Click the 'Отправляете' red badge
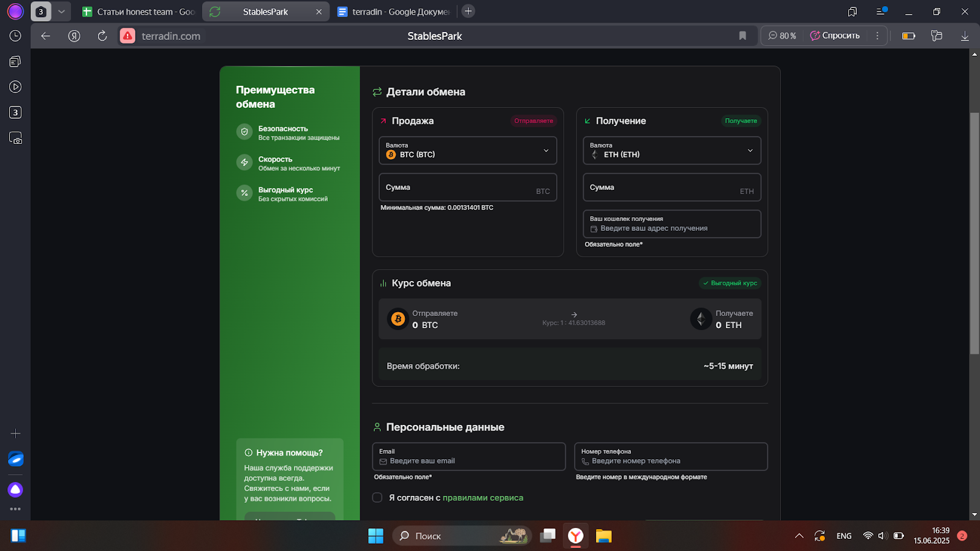 click(533, 121)
